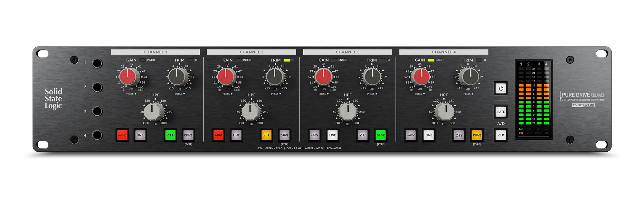Viewport: 644px width, 205px height.
Task: Toggle Channel 3 +48V phantom power
Action: pos(315,135)
